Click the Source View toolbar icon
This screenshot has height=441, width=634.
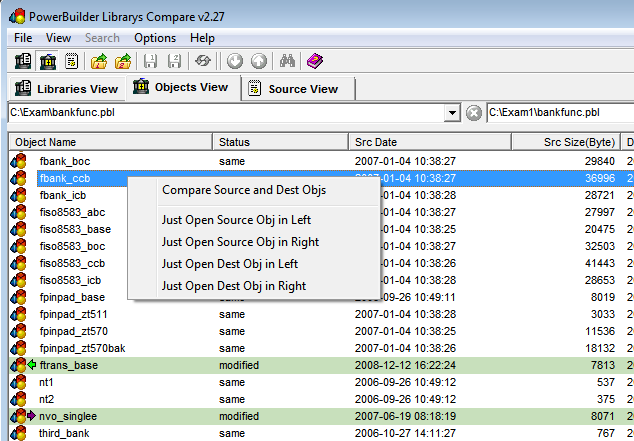[x=71, y=61]
